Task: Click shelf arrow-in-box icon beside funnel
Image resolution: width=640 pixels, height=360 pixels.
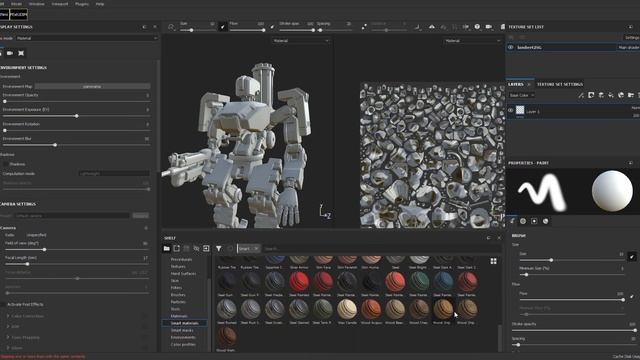Action: (x=206, y=248)
